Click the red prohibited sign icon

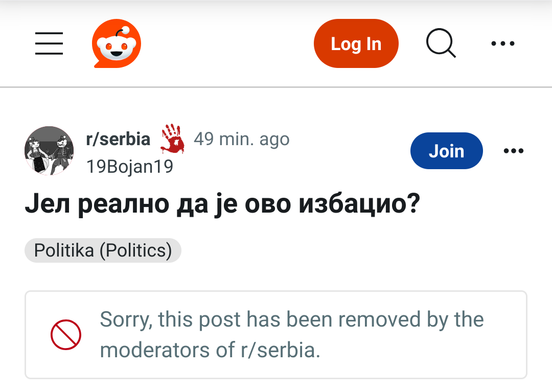pyautogui.click(x=66, y=335)
